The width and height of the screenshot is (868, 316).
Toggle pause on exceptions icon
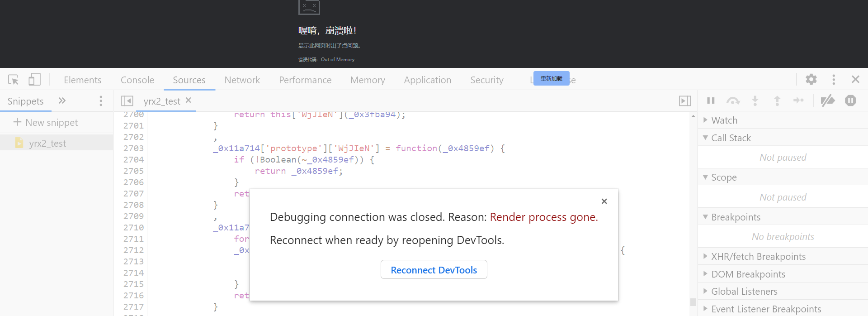pos(850,101)
